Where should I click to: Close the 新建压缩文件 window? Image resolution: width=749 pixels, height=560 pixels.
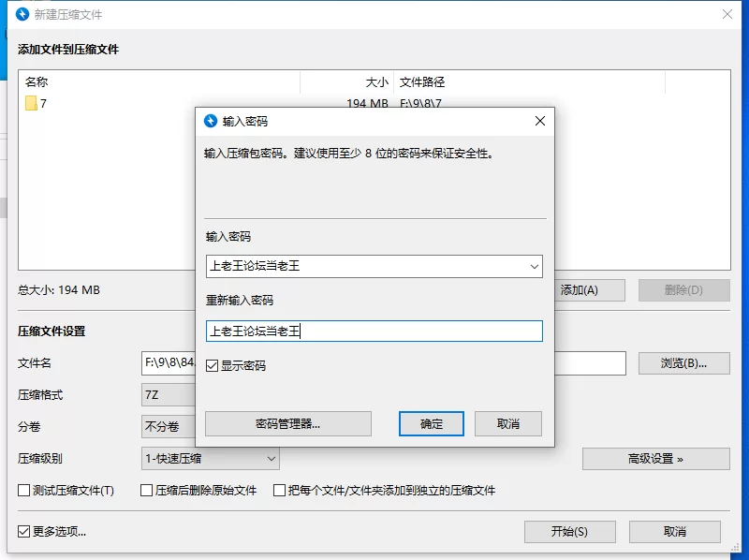pos(727,14)
